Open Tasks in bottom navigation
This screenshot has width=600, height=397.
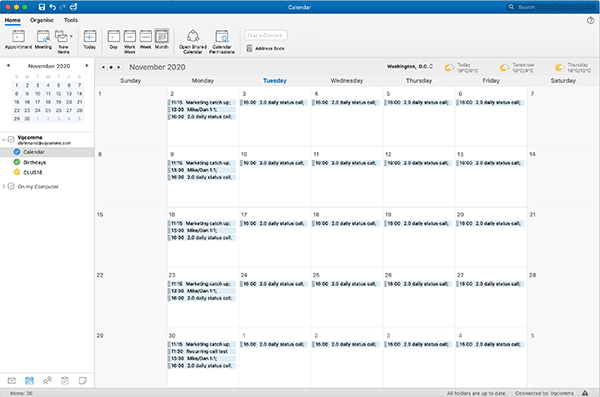65,381
